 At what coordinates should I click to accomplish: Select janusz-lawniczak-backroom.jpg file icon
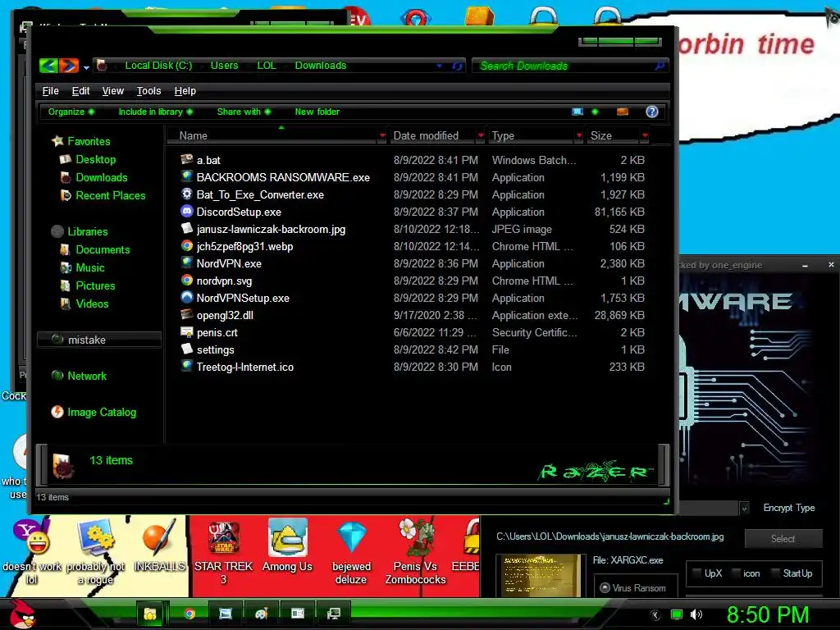tap(186, 228)
